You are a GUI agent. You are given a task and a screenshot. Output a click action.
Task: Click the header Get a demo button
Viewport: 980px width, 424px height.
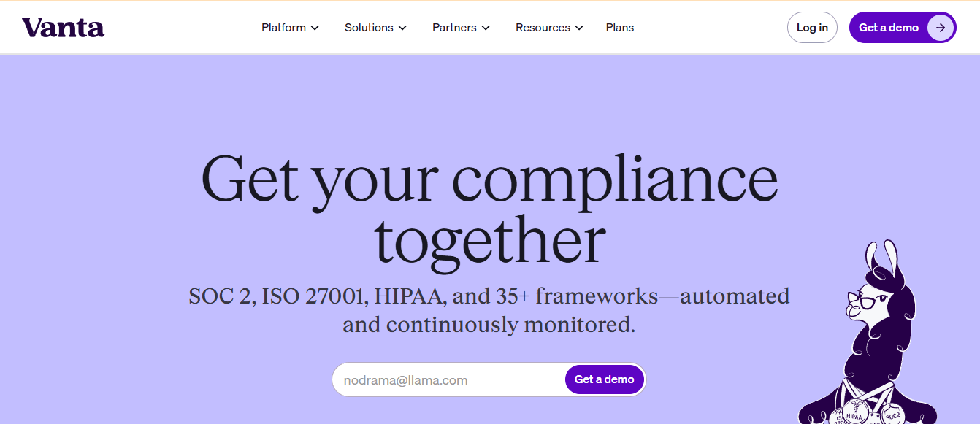(x=903, y=28)
